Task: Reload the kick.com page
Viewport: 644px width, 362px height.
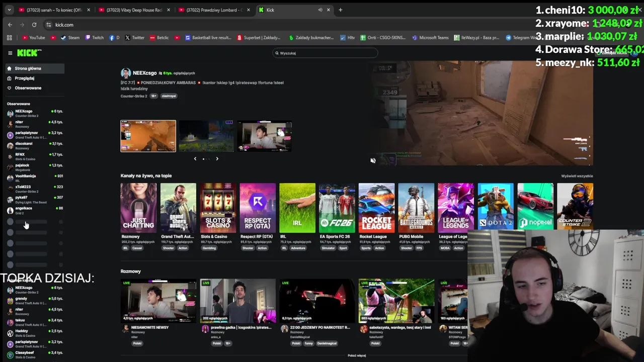Action: [x=34, y=25]
